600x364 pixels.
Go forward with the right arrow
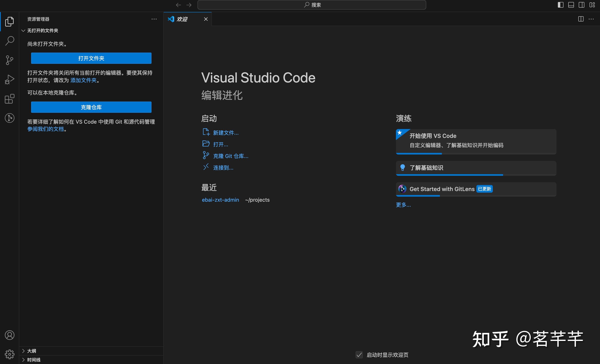(x=189, y=5)
